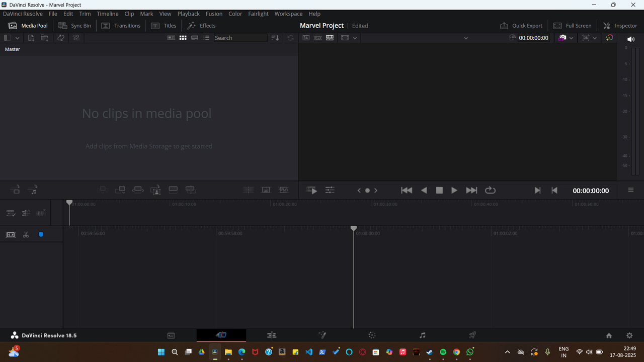The width and height of the screenshot is (644, 362).
Task: Open the Color page
Action: point(372,335)
